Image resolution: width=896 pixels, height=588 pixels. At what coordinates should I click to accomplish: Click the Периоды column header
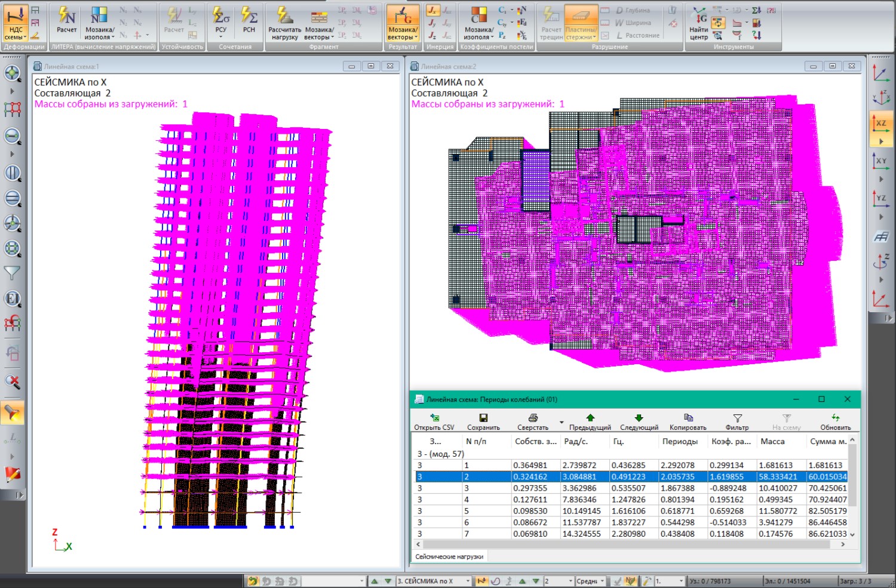[x=680, y=441]
